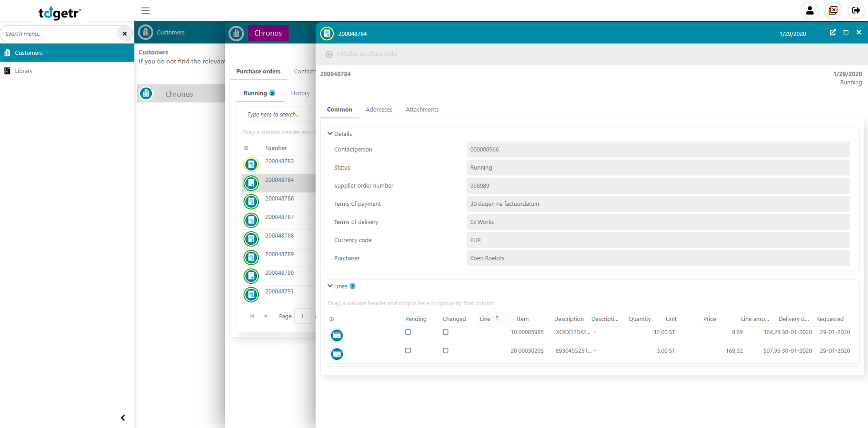The width and height of the screenshot is (868, 428).
Task: Click column chooser icon in orders list
Action: 246,148
